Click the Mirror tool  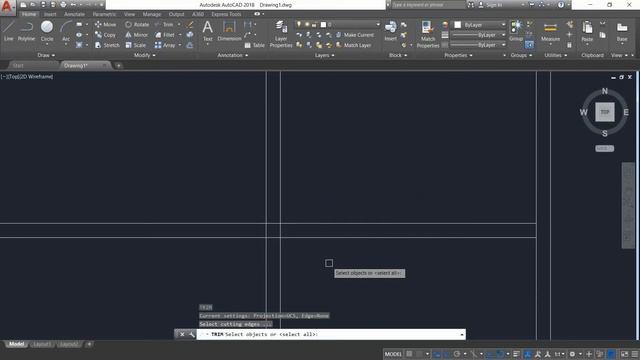coord(137,35)
